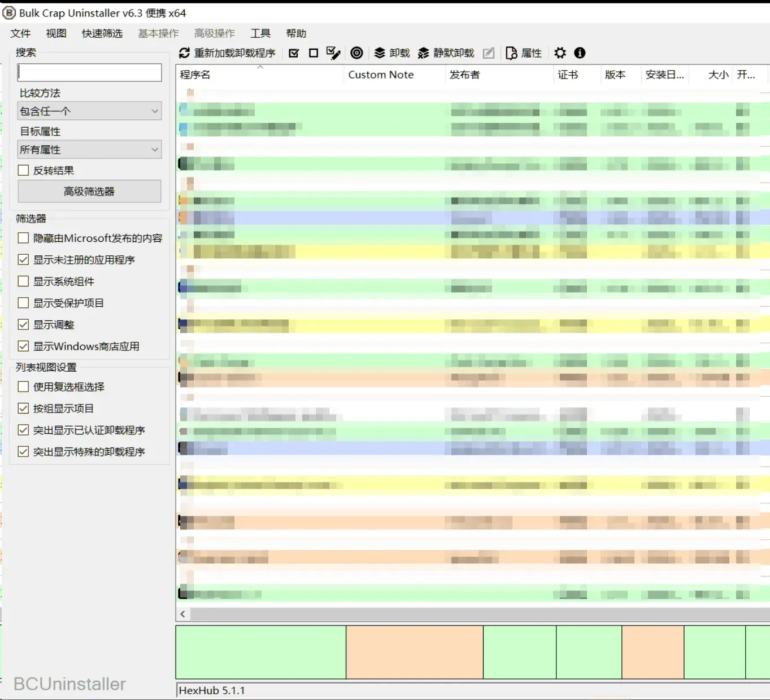Check 显示系统组件 option
This screenshot has width=770, height=700.
(x=23, y=281)
